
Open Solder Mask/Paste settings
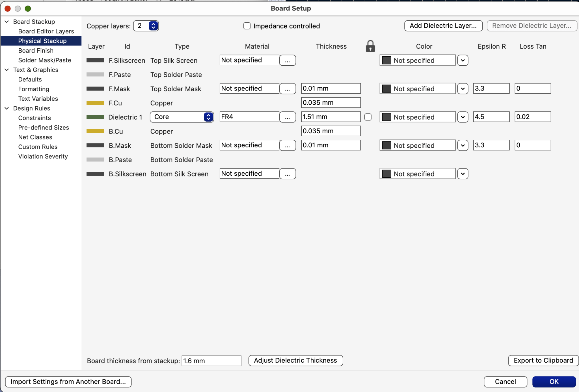(x=45, y=60)
